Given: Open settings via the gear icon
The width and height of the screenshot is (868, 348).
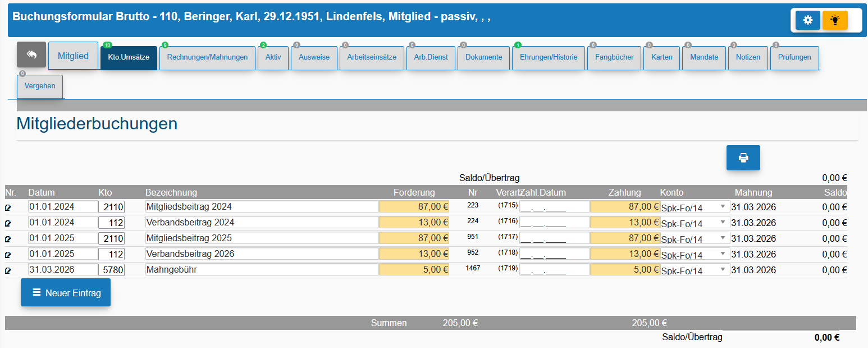Looking at the screenshot, I should coord(807,20).
